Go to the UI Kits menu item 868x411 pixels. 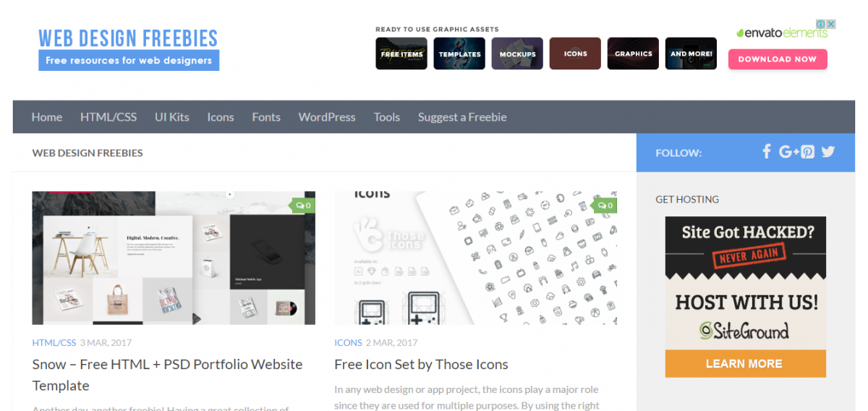pos(172,116)
